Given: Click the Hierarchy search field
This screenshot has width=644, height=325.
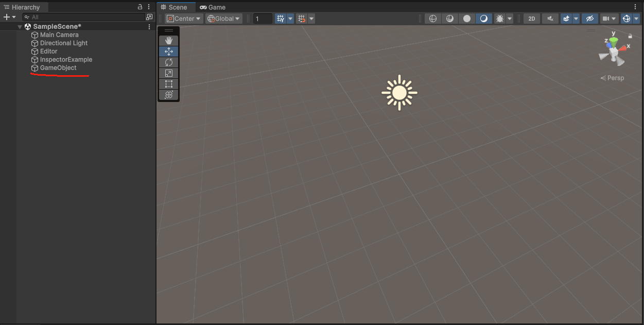Looking at the screenshot, I should [83, 17].
